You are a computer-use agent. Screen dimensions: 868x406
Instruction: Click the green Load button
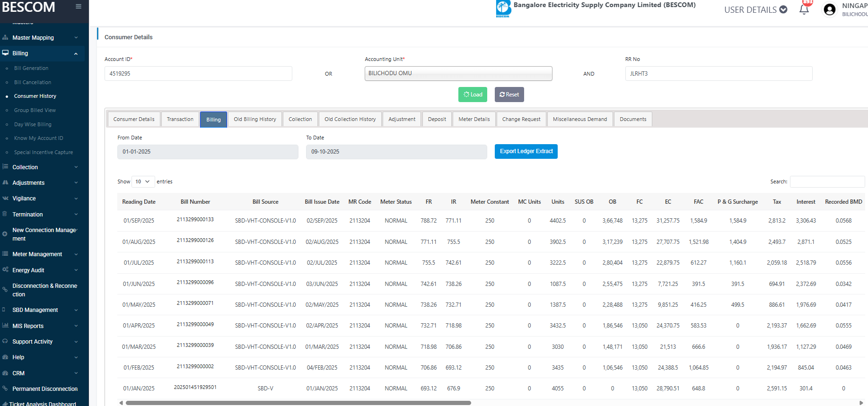(x=473, y=95)
